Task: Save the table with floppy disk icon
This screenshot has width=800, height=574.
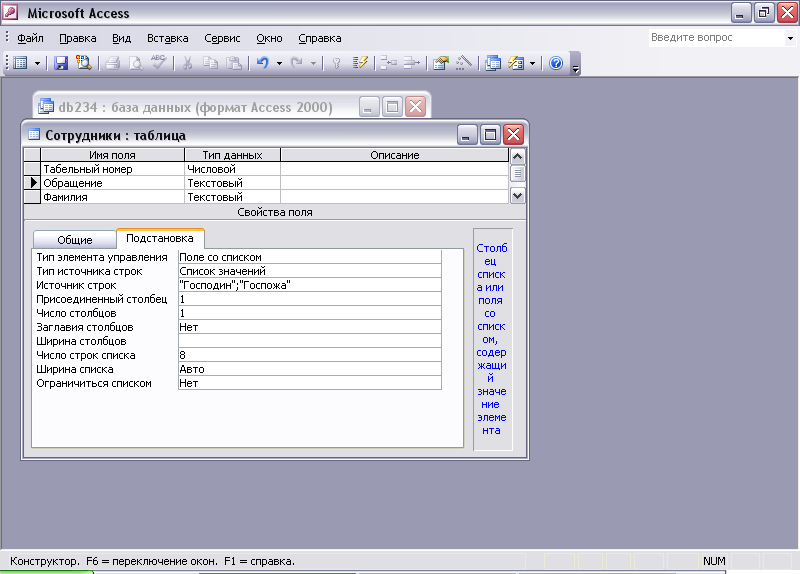Action: click(x=61, y=63)
